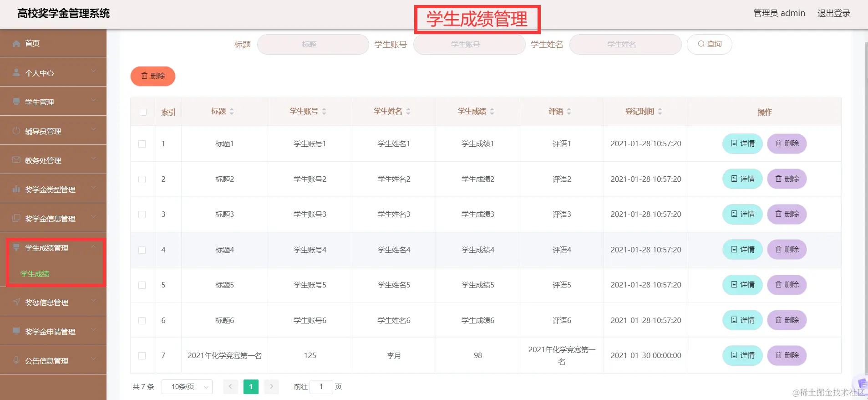Image resolution: width=868 pixels, height=400 pixels.
Task: Select the header select-all checkbox
Action: [x=143, y=112]
